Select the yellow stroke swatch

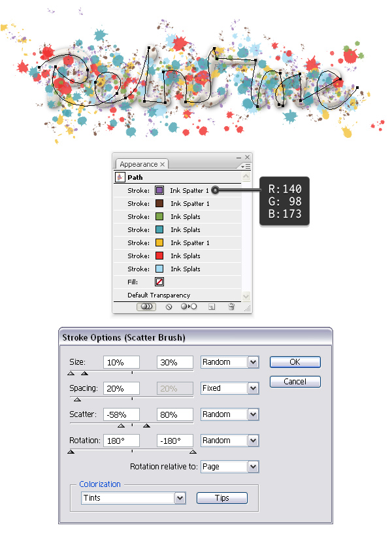point(159,243)
